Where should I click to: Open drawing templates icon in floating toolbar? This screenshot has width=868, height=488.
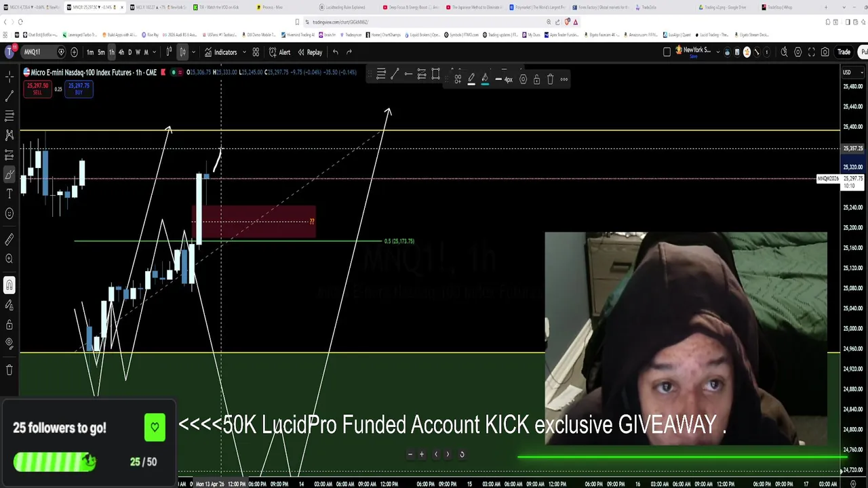coord(458,79)
